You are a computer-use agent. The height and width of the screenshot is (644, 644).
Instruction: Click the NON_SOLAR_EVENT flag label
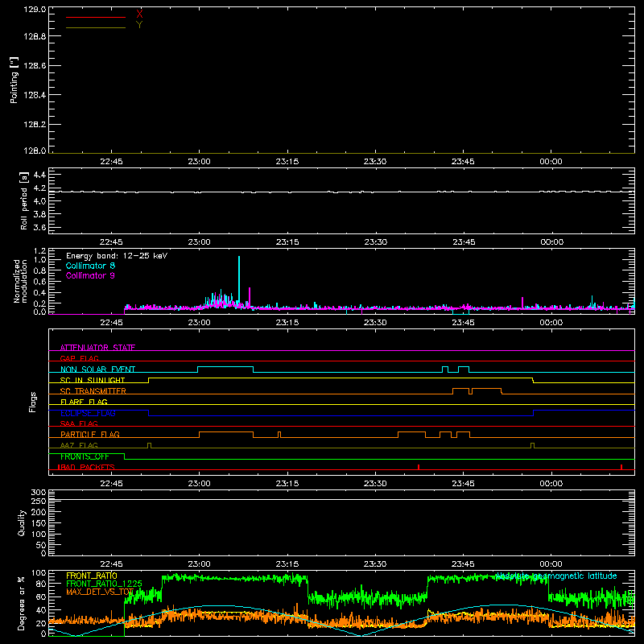(x=97, y=369)
